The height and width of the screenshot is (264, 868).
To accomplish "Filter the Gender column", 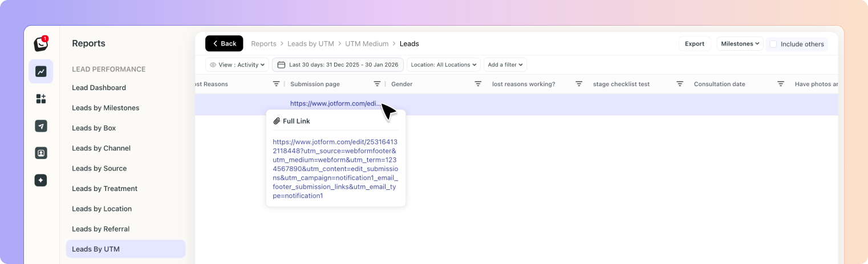I will (x=478, y=84).
